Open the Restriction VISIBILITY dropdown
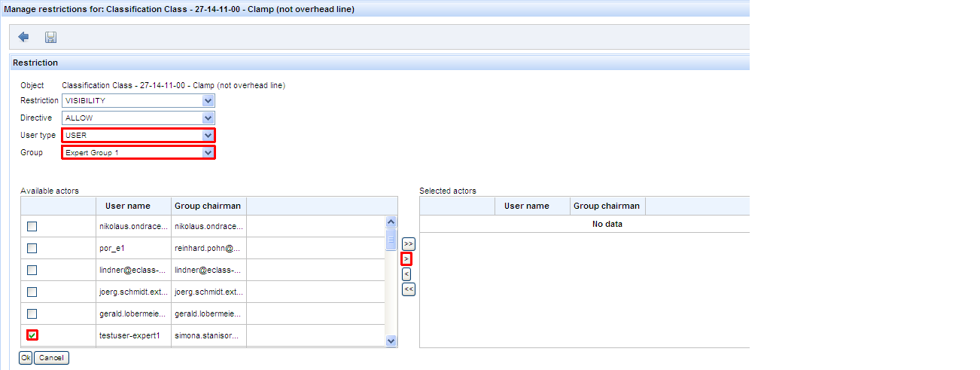Viewport: 980px width, 370px height. pos(208,100)
